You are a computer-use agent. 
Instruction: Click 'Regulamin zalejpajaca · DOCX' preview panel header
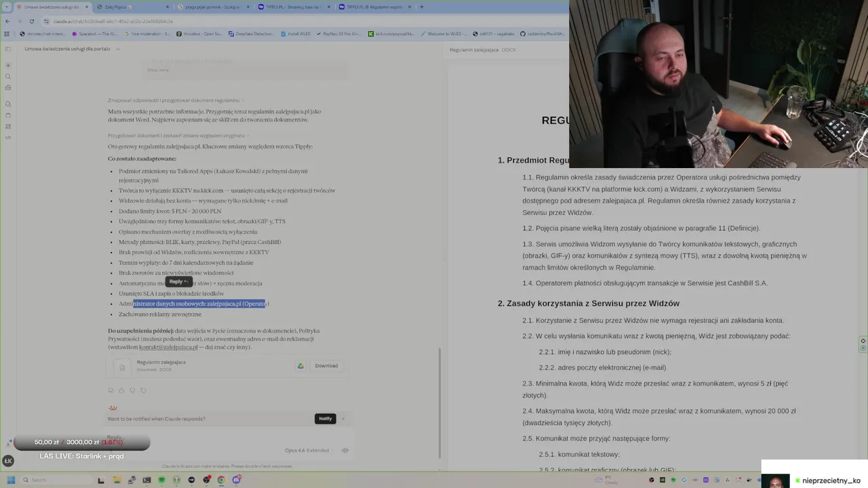pos(482,50)
